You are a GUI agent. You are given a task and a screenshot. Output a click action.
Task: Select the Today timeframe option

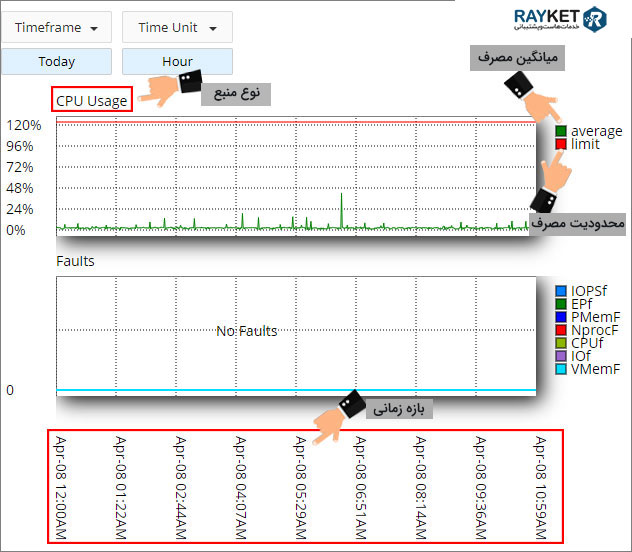click(56, 61)
